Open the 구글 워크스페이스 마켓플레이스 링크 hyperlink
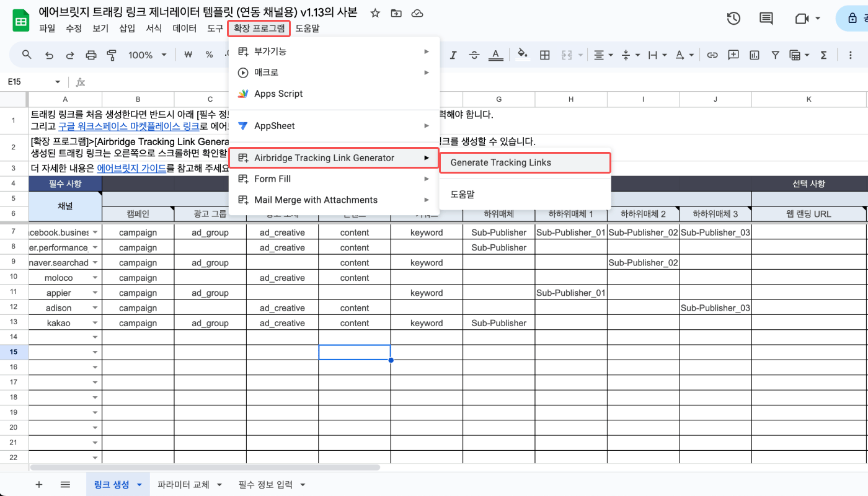 tap(129, 126)
